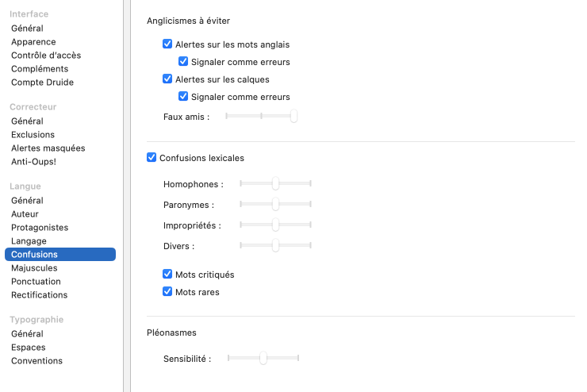Click the Faux amis slider handle

point(293,117)
